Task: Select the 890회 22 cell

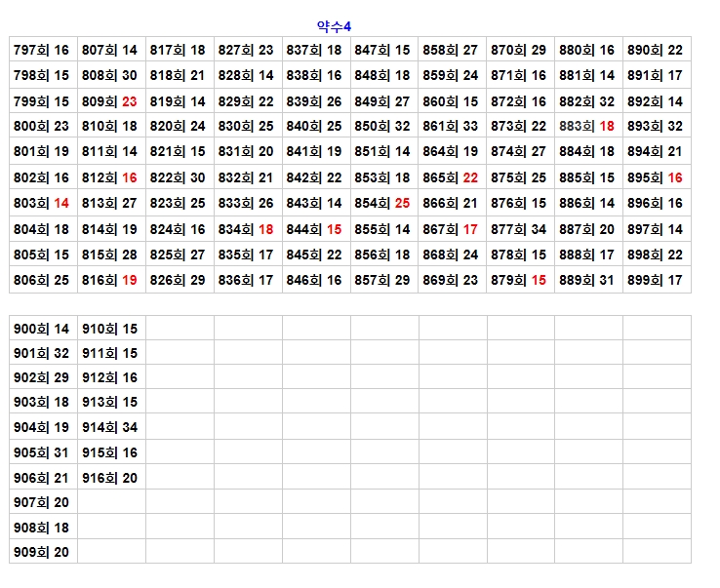Action: 656,50
